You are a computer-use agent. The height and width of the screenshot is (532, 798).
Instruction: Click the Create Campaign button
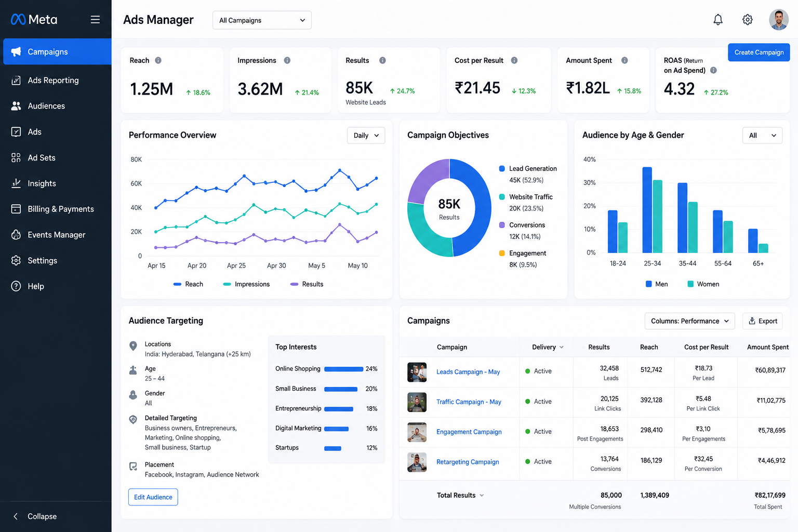(x=759, y=52)
